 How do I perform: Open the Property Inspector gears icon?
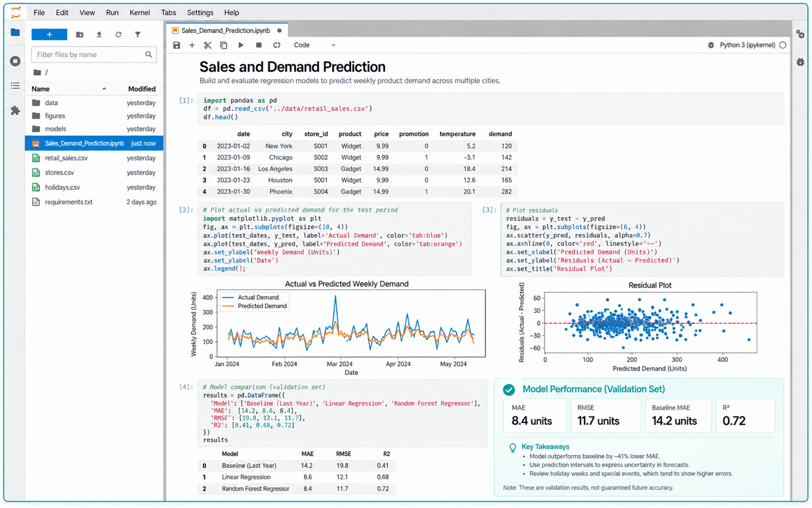800,34
